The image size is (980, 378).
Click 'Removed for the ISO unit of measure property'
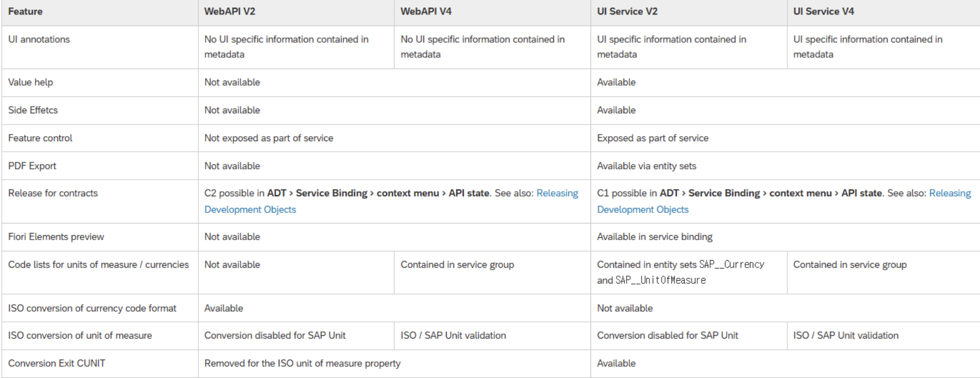[302, 363]
